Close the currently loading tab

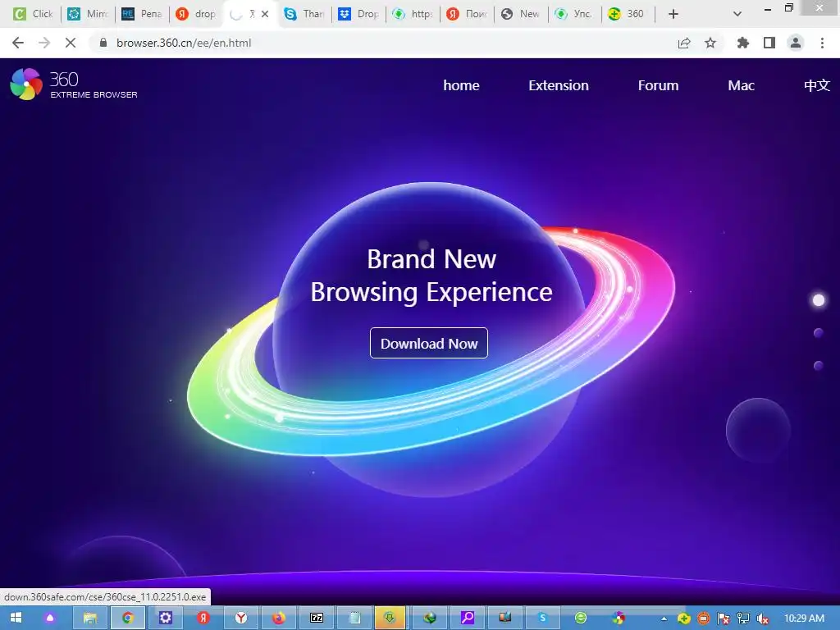point(265,14)
